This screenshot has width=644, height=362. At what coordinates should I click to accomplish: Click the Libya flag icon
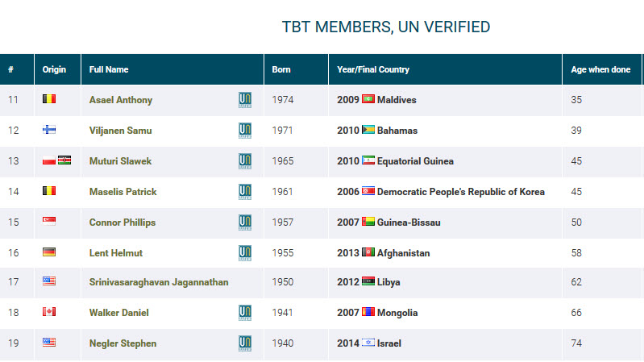click(369, 282)
